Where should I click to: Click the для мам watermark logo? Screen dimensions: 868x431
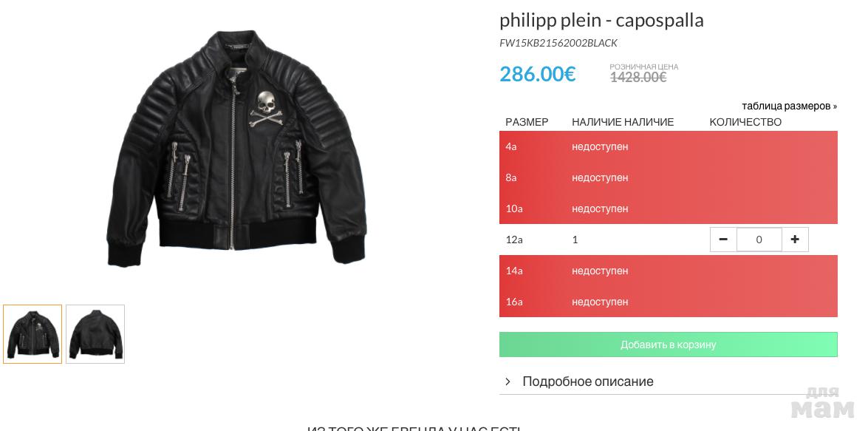[821, 403]
